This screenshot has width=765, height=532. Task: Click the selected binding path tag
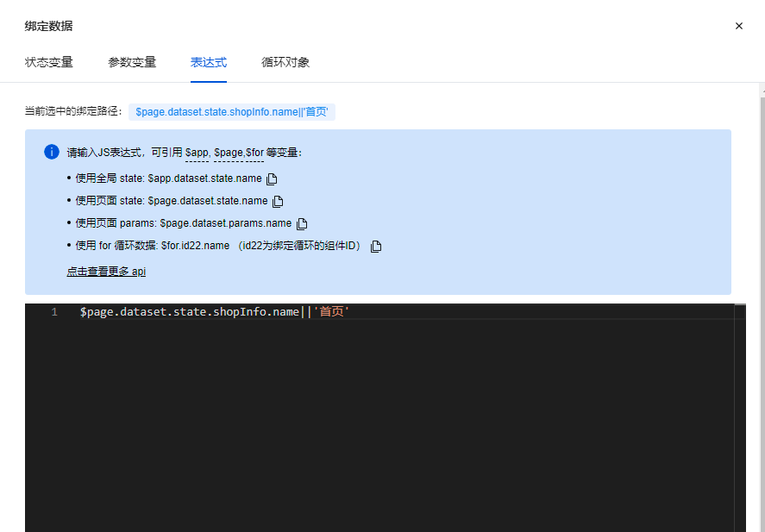(x=232, y=112)
